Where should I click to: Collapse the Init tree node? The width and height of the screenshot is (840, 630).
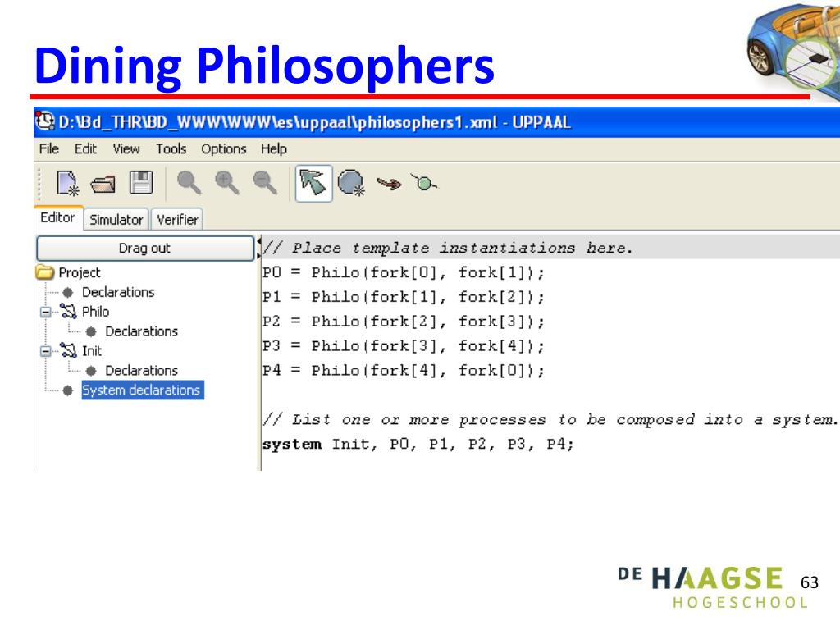click(46, 351)
